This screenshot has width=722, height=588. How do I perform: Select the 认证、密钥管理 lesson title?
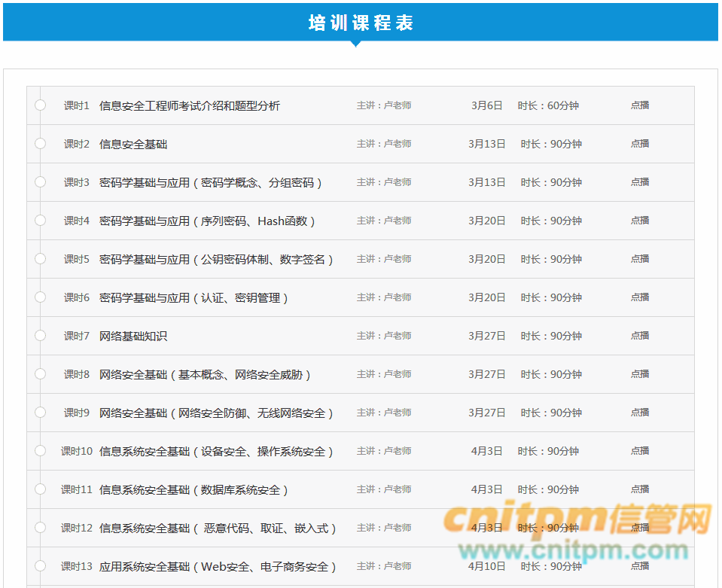point(193,298)
